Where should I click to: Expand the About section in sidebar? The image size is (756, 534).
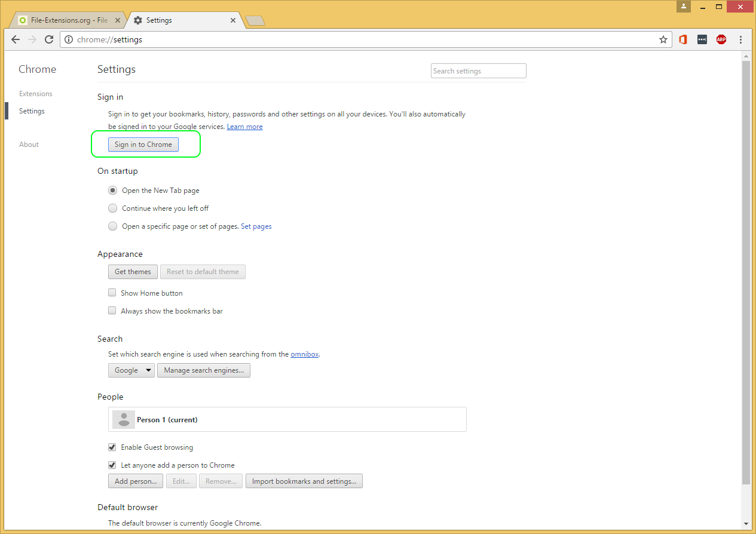click(28, 144)
